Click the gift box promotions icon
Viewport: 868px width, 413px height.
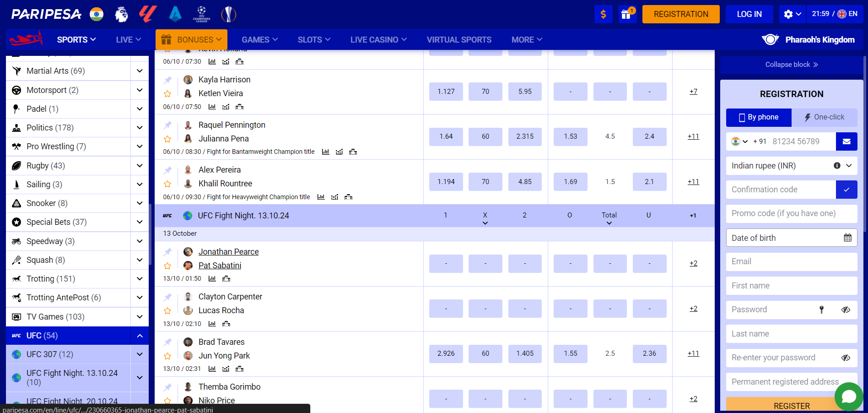click(x=626, y=14)
